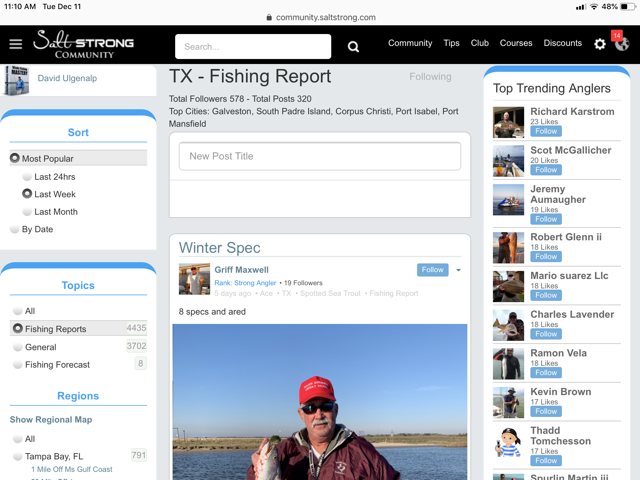The image size is (640, 480).
Task: Click Rank: Strong Angler link
Action: pyautogui.click(x=245, y=283)
